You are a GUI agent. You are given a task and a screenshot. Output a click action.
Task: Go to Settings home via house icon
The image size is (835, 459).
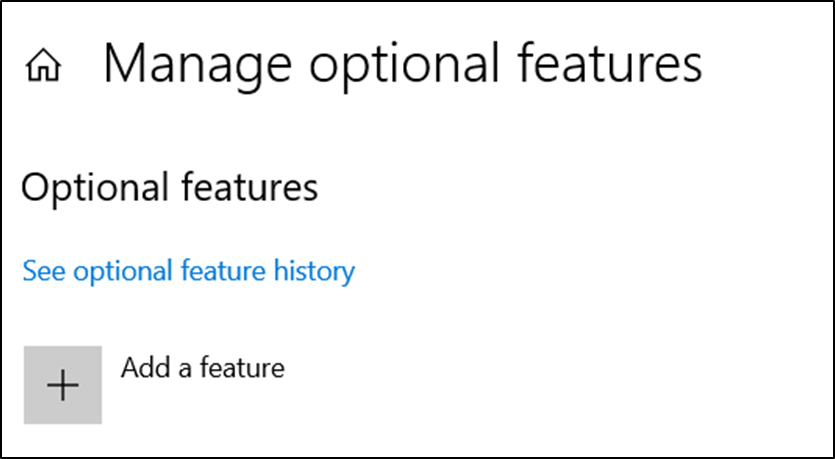click(x=43, y=65)
